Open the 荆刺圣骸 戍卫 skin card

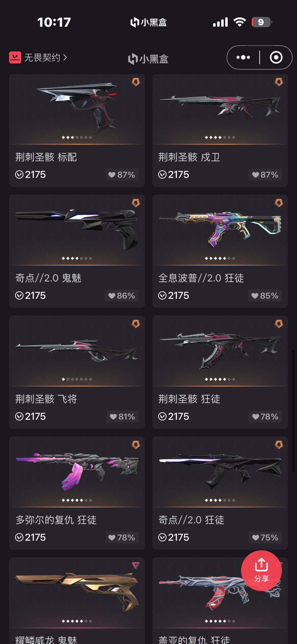click(220, 130)
